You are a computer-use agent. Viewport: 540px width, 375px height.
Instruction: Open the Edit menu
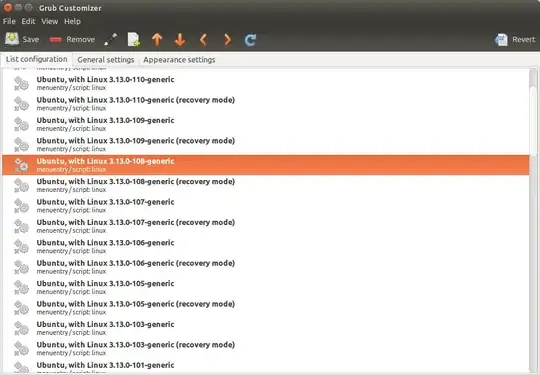[28, 21]
